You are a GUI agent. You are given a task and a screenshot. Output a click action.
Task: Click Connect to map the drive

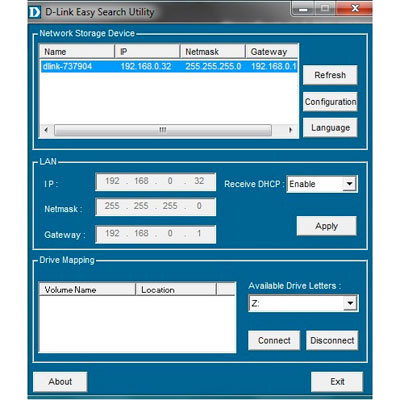pyautogui.click(x=274, y=340)
